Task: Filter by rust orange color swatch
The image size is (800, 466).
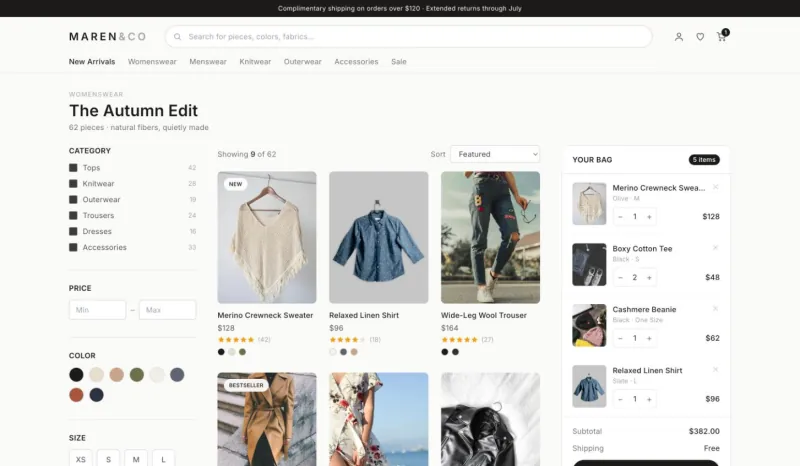Action: tap(76, 395)
